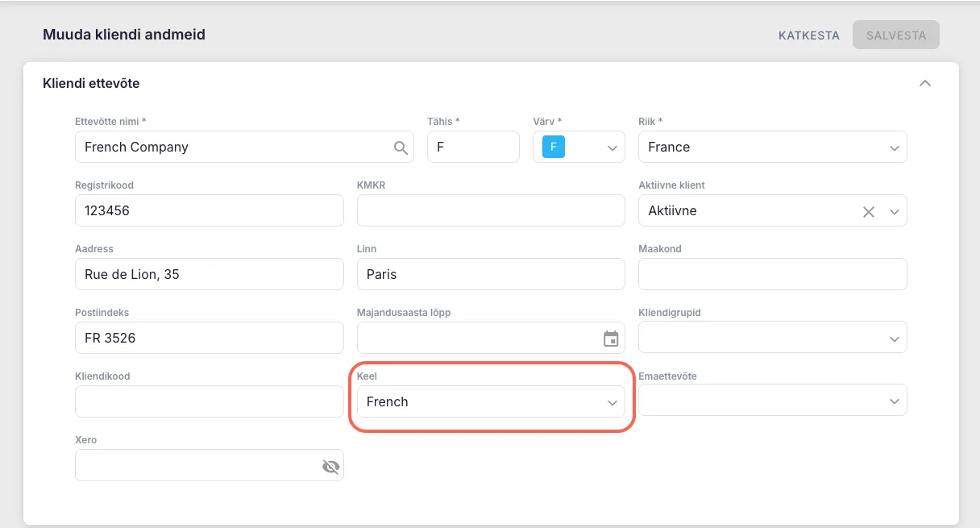Click the Aadress field with Rue de Lion
The width and height of the screenshot is (980, 528).
click(209, 275)
